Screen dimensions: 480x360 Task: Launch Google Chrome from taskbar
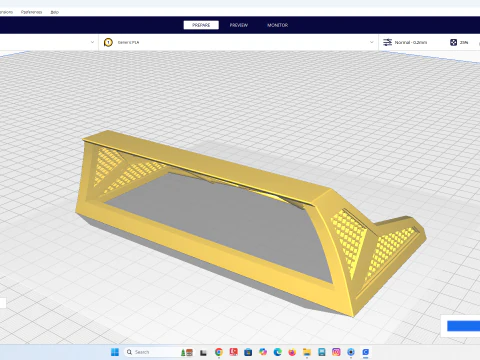(219, 352)
